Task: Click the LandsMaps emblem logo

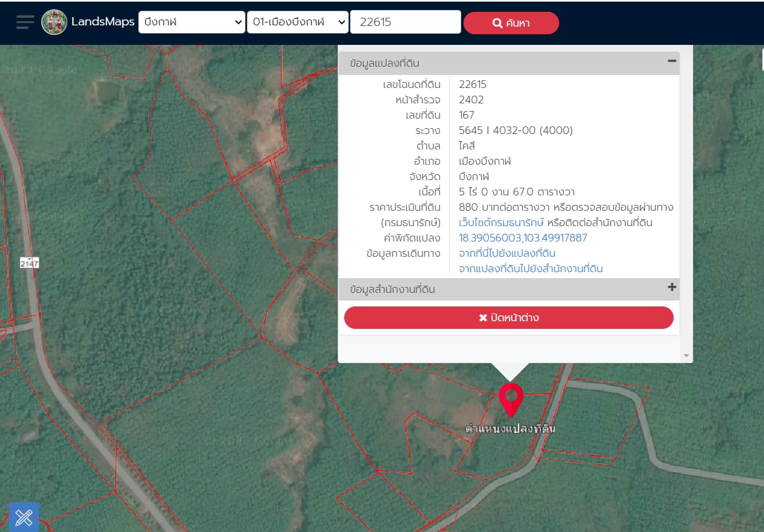Action: click(54, 22)
